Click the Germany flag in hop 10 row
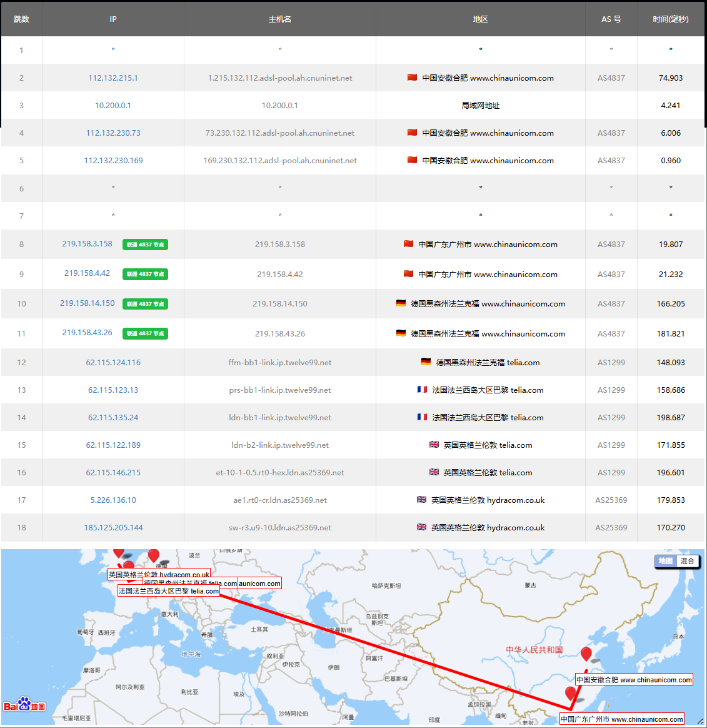Screen dimensions: 707x728 (401, 303)
